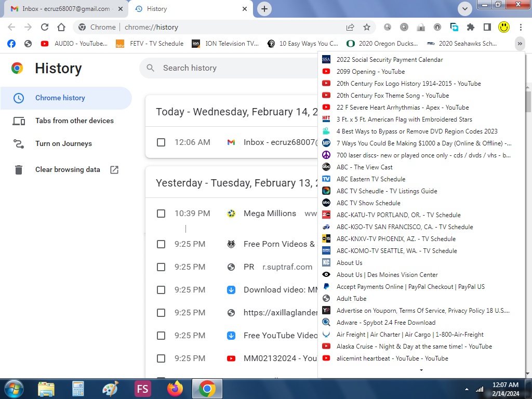
Task: Open the Facebook bookmark icon
Action: click(11, 44)
